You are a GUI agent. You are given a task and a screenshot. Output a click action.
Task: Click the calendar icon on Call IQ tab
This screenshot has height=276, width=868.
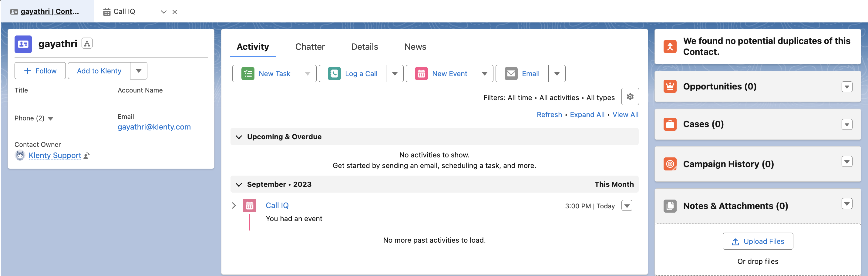107,12
